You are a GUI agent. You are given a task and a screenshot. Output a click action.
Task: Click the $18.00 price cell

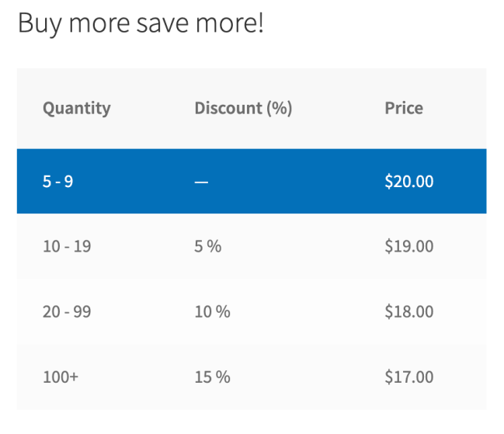[408, 312]
